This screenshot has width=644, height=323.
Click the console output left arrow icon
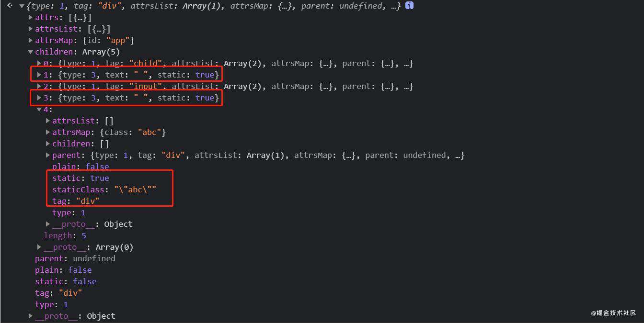coord(9,6)
